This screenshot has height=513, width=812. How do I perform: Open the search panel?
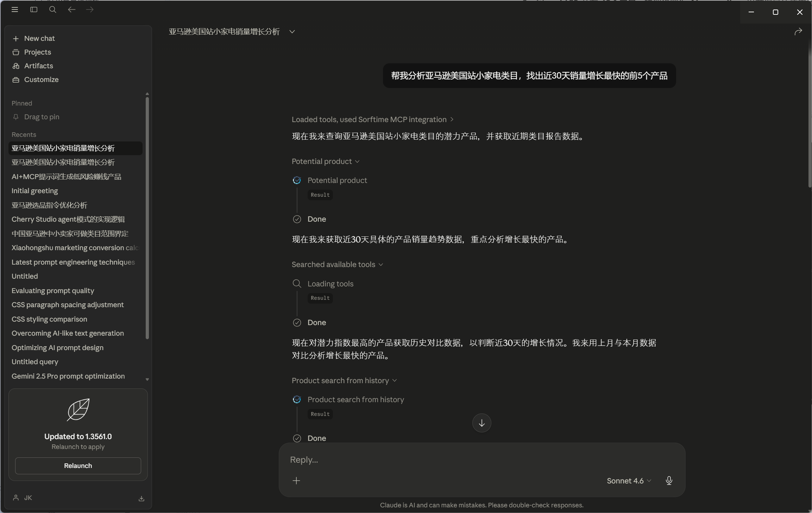tap(52, 9)
